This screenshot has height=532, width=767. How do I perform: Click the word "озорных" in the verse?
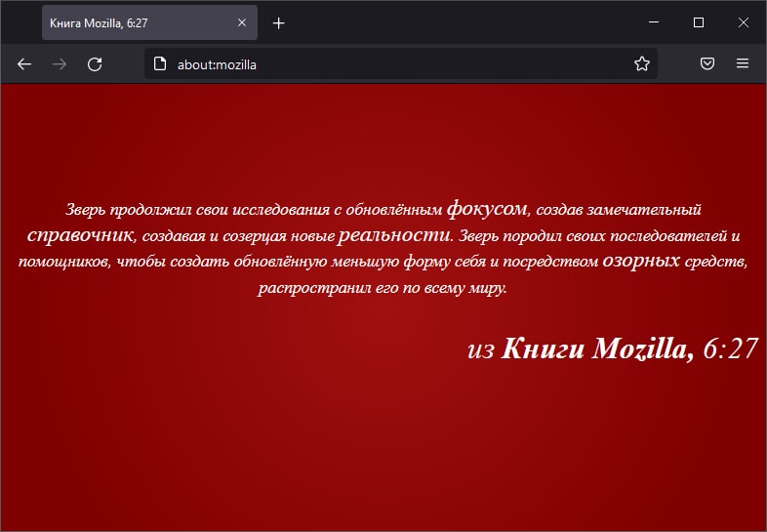coord(641,261)
